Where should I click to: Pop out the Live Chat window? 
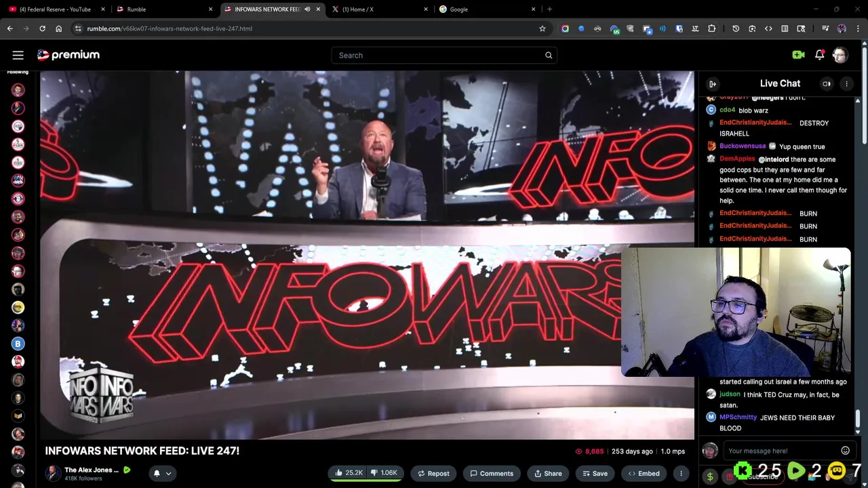(x=827, y=83)
